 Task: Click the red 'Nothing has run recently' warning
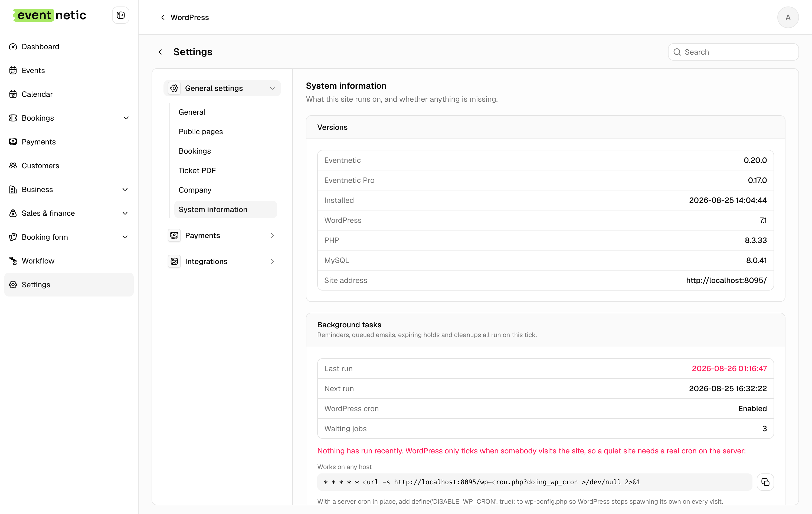coord(531,451)
